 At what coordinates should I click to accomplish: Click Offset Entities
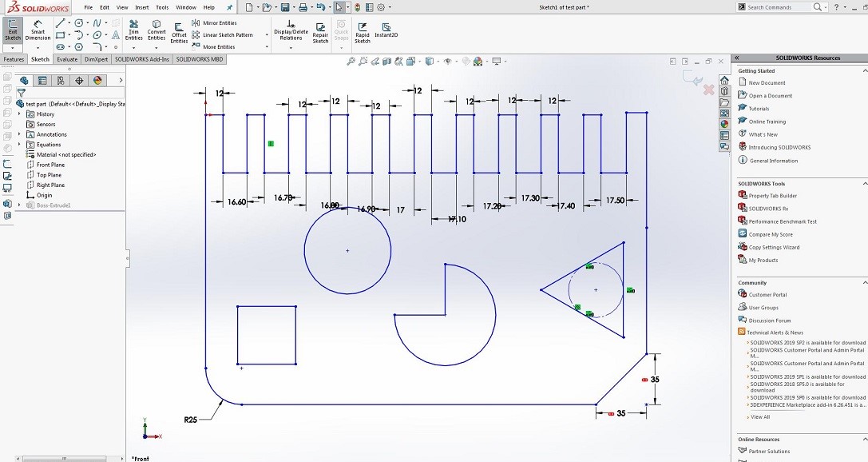point(179,34)
